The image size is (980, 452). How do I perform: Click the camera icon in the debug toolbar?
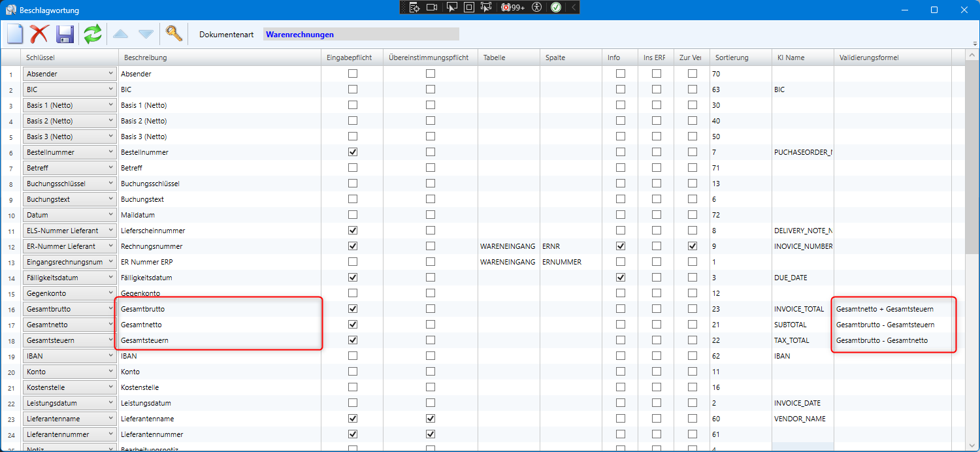432,7
